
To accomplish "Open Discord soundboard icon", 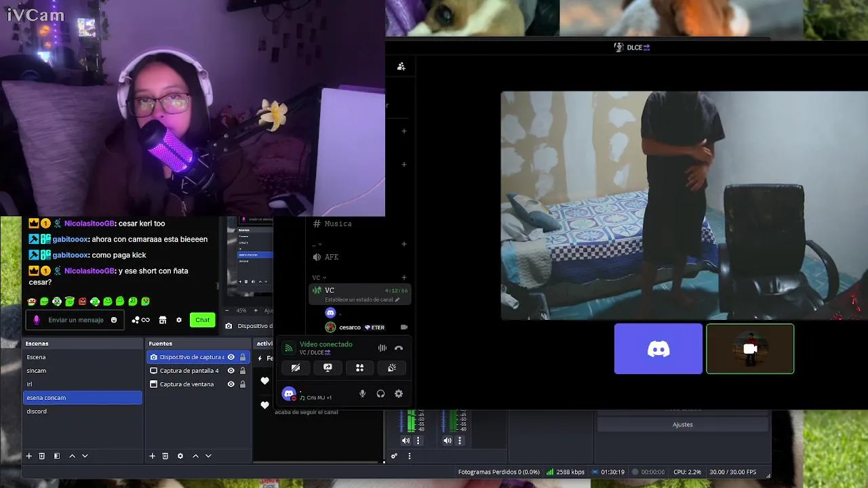I will [x=392, y=367].
